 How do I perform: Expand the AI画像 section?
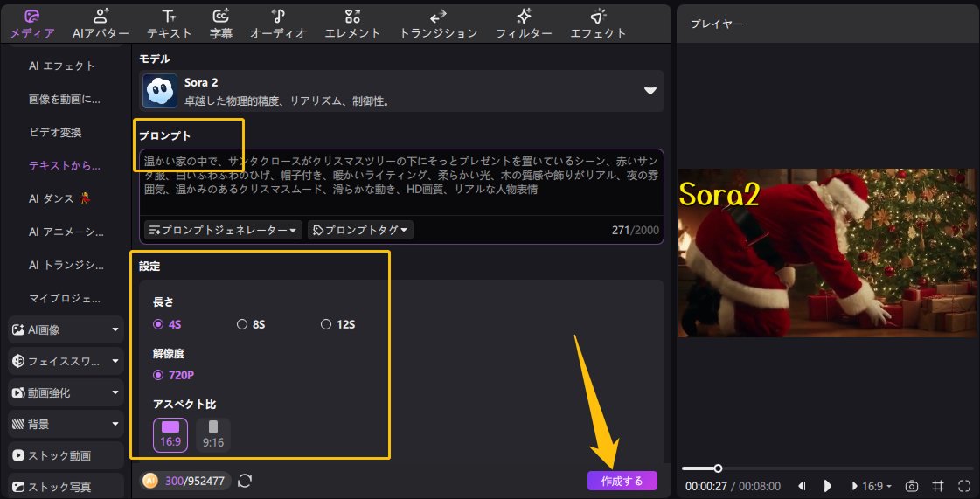[x=66, y=329]
